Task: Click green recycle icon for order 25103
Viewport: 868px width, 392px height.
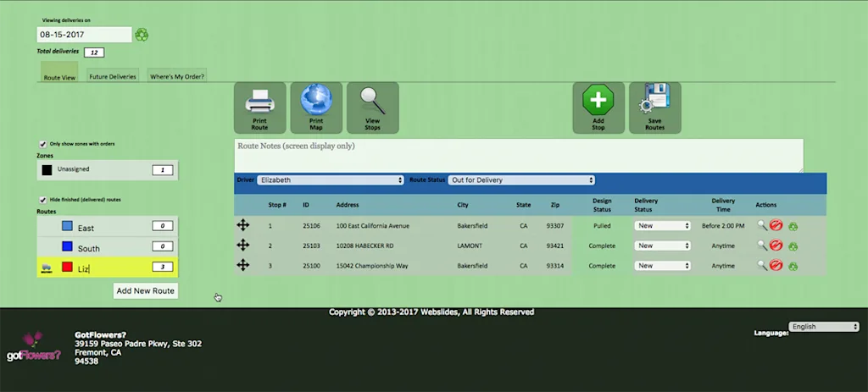Action: click(793, 246)
